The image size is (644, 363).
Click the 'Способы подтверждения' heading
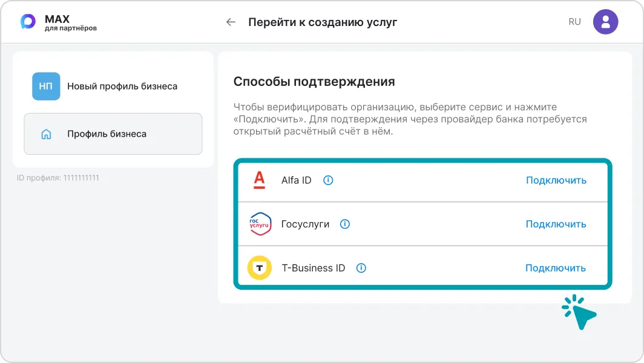[314, 82]
